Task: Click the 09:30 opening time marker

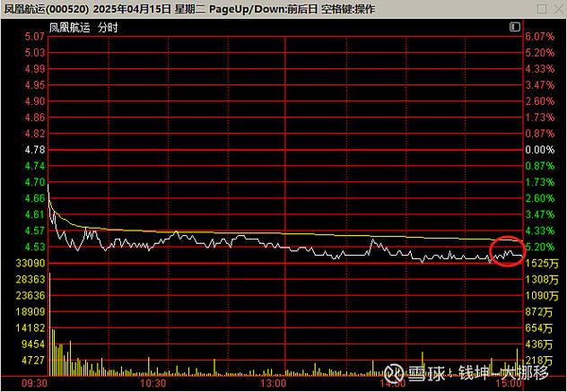Action: pyautogui.click(x=34, y=383)
